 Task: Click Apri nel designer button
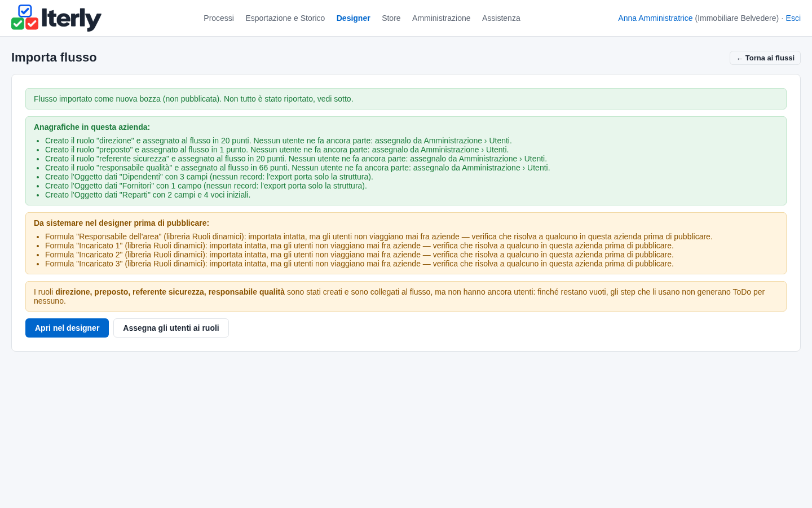[x=67, y=328]
